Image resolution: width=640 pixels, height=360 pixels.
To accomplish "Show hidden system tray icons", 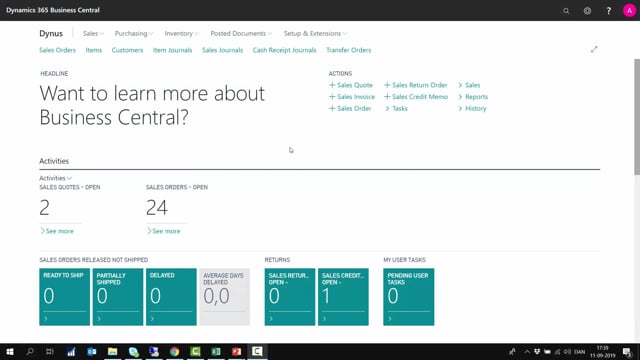I will 527,351.
